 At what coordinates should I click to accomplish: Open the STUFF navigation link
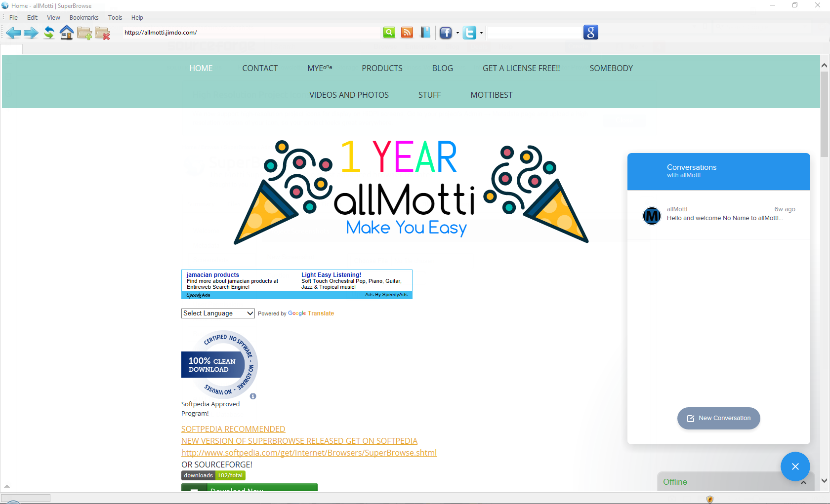[430, 95]
